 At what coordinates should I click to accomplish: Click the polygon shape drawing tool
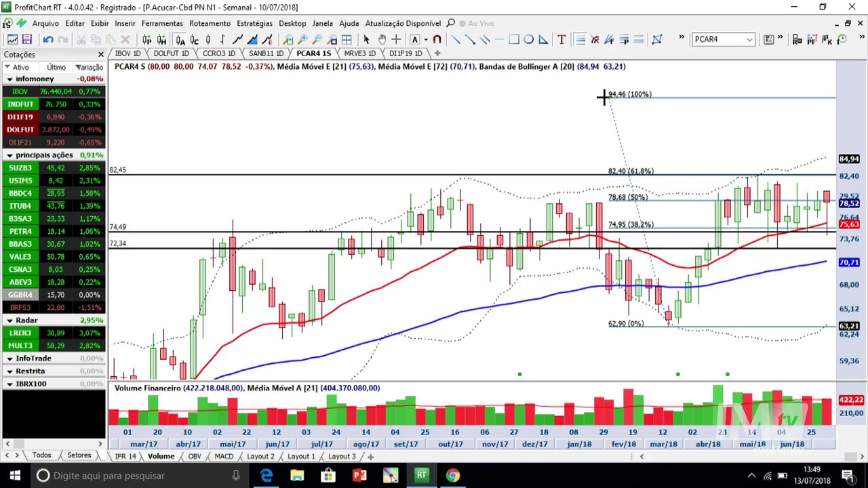[656, 39]
